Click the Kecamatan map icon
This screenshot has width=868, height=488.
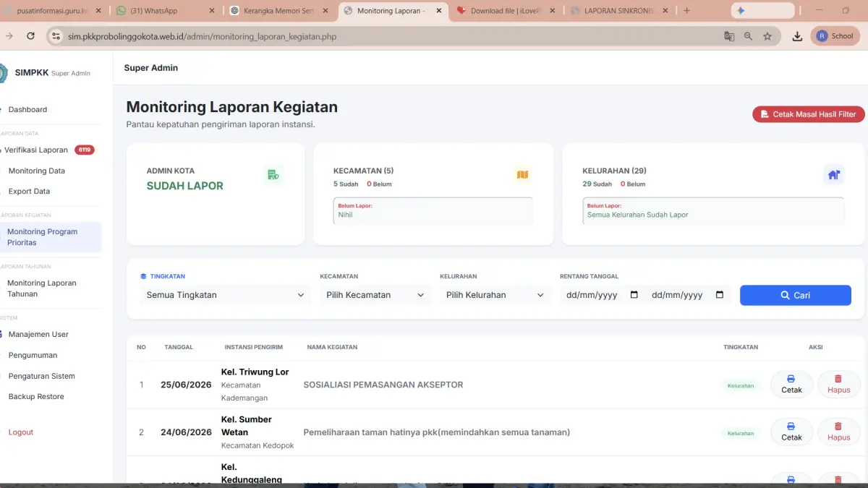pos(522,174)
